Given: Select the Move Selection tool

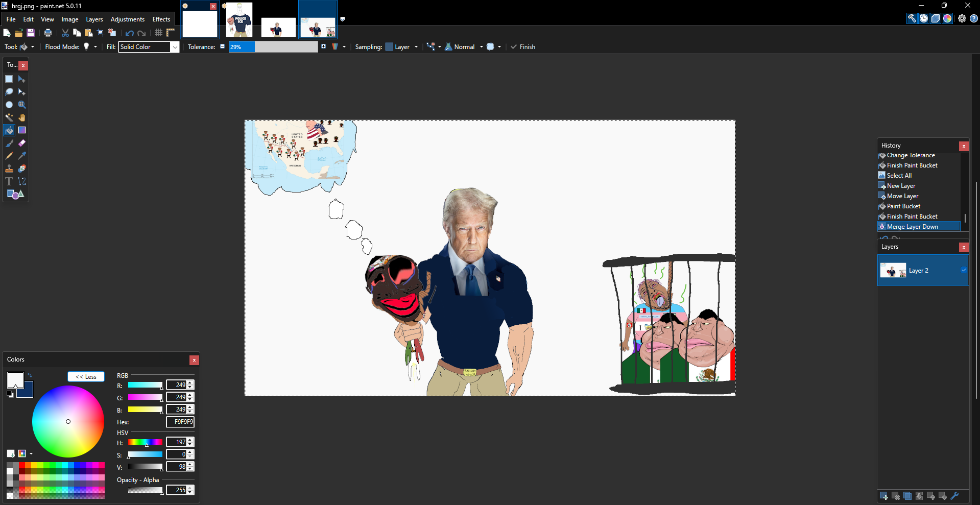Looking at the screenshot, I should point(22,92).
